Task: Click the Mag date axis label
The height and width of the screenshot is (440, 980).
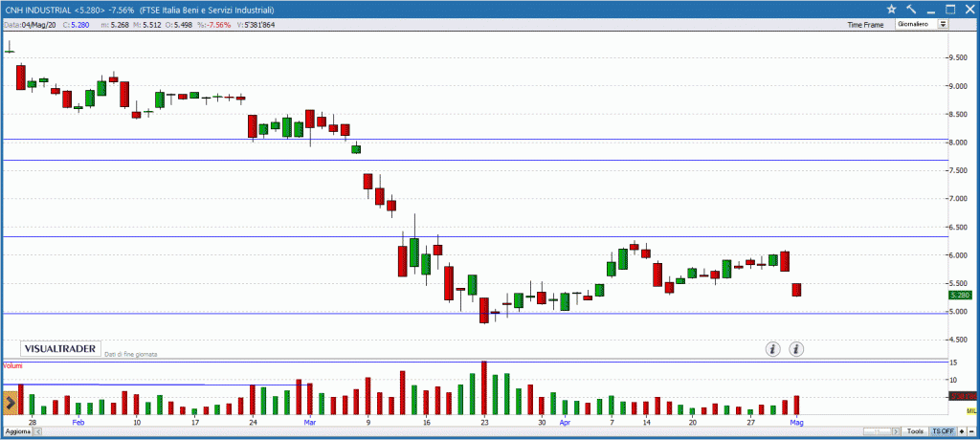Action: click(x=796, y=423)
